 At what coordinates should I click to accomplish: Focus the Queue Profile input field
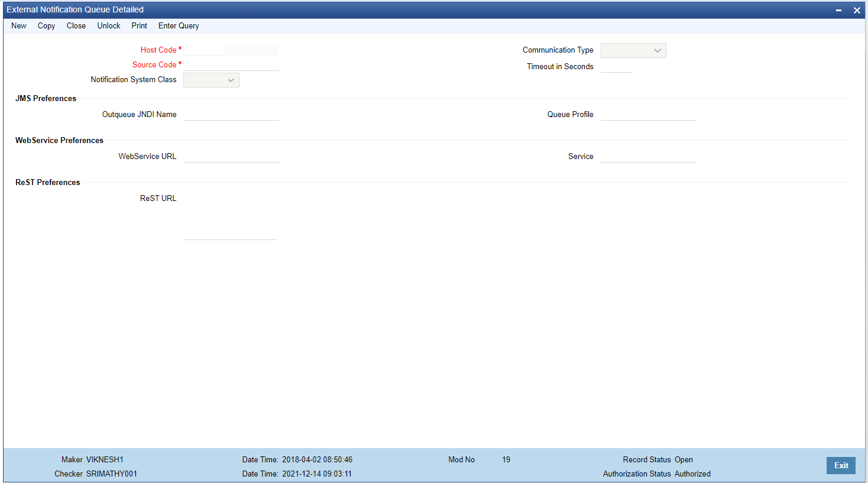coord(649,114)
